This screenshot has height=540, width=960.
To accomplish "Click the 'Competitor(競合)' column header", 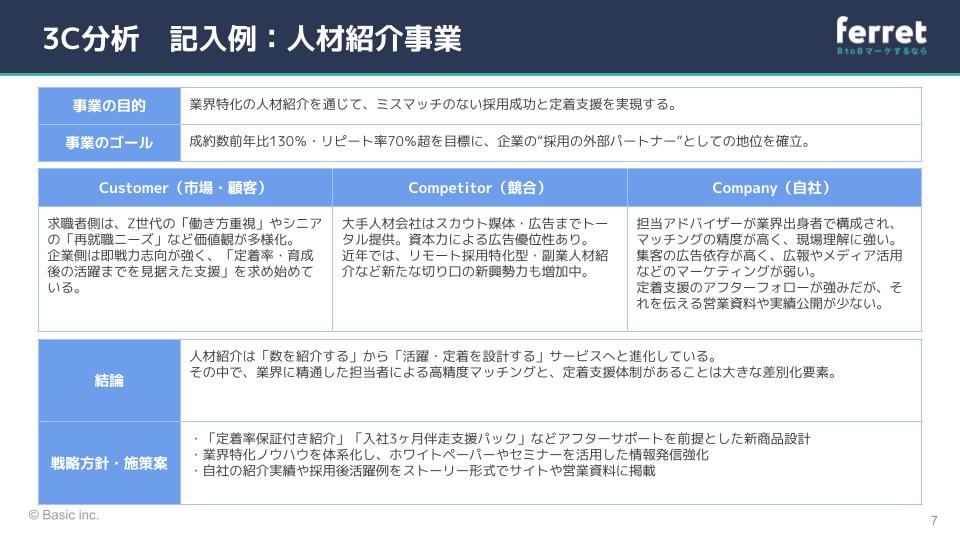I will pos(479,187).
